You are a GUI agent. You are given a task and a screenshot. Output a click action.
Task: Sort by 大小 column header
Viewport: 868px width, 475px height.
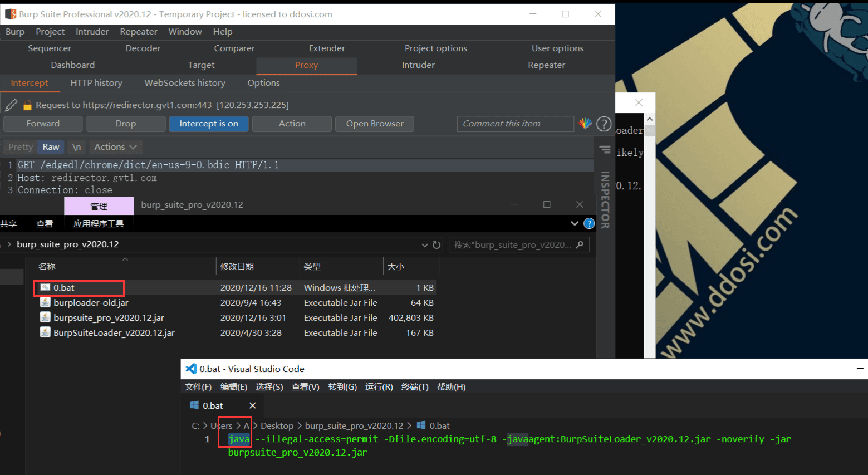(x=395, y=267)
